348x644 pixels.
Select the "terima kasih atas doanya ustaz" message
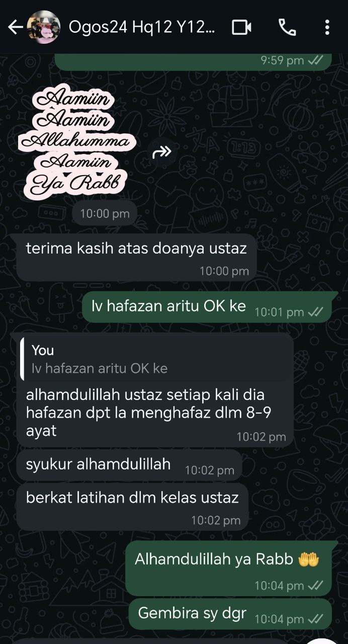(136, 257)
